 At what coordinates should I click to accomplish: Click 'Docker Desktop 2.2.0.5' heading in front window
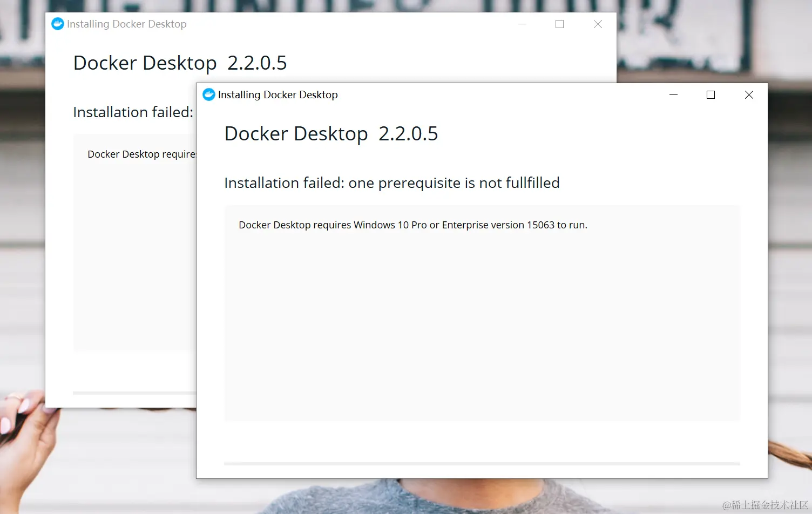tap(331, 134)
